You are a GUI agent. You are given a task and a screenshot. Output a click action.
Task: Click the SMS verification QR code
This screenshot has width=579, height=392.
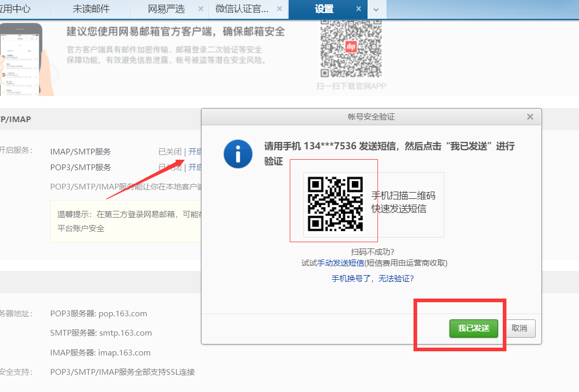(x=335, y=204)
